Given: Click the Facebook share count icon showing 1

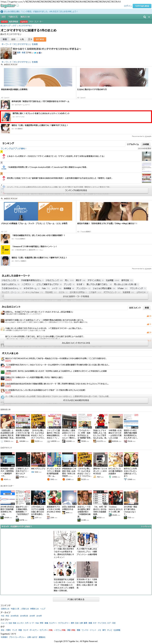Looking at the screenshot, I should (41, 53).
